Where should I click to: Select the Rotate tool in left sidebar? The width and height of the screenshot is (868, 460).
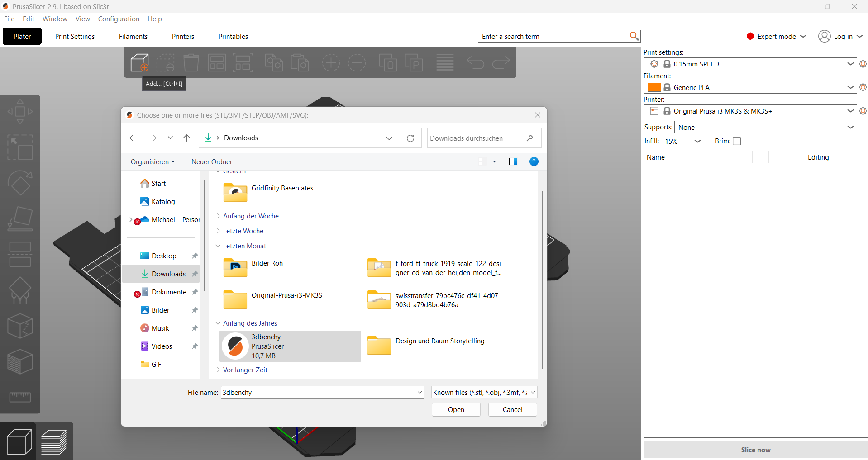click(20, 183)
